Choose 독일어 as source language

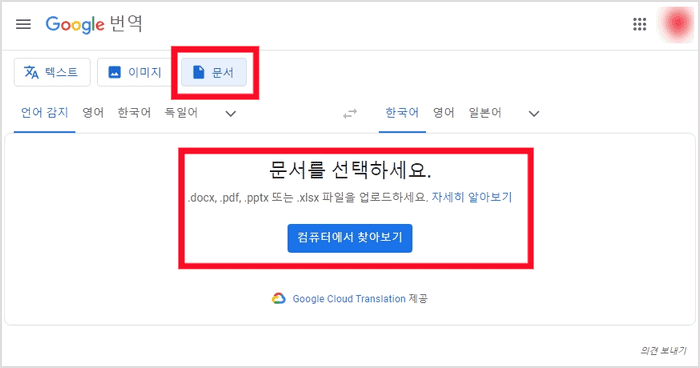tap(181, 113)
